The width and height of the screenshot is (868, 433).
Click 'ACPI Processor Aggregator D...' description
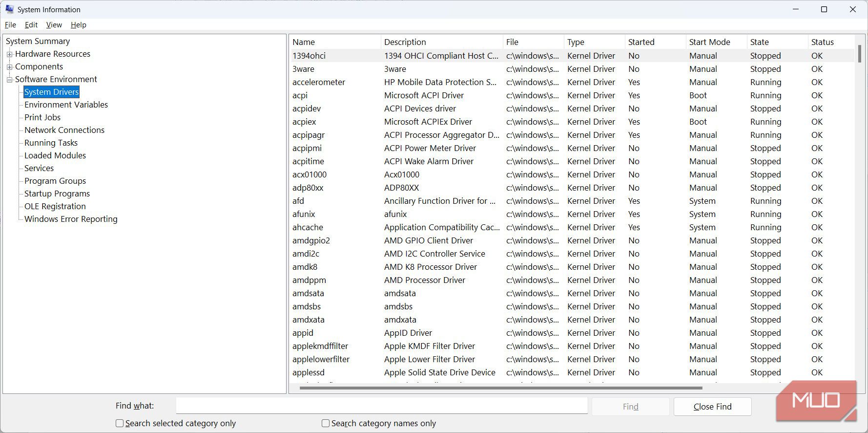(x=442, y=135)
